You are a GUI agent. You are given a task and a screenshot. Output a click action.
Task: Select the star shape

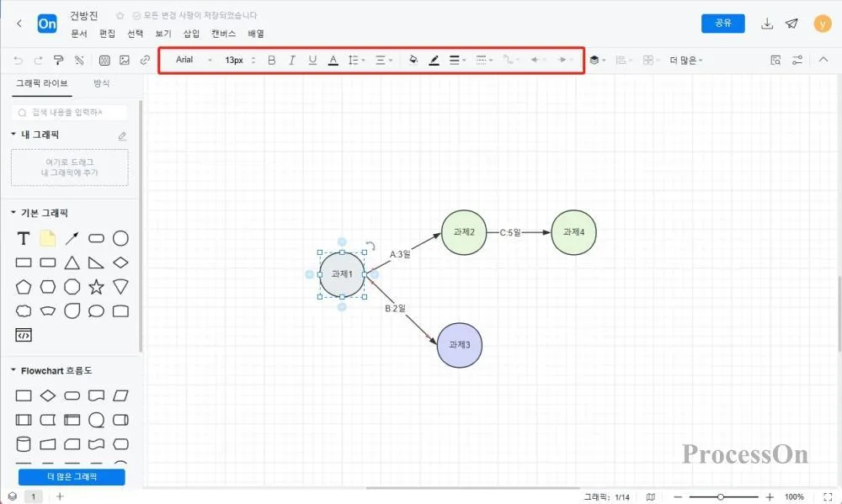pyautogui.click(x=96, y=287)
